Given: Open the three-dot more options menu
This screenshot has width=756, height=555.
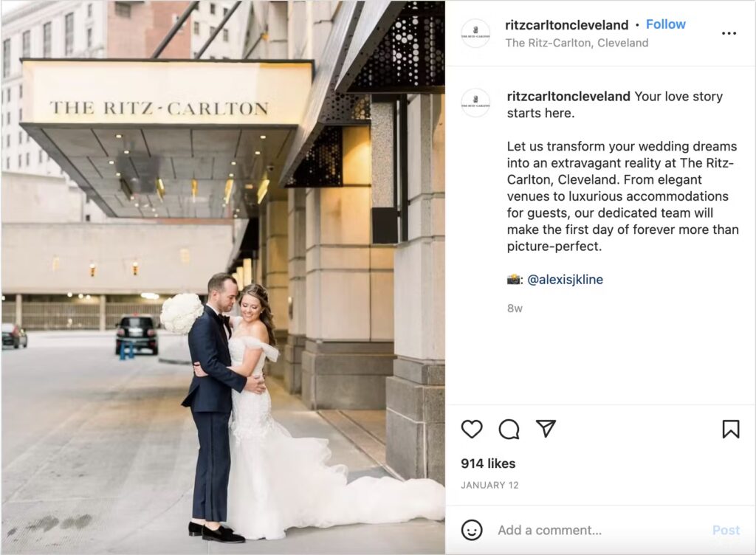Looking at the screenshot, I should click(x=729, y=33).
